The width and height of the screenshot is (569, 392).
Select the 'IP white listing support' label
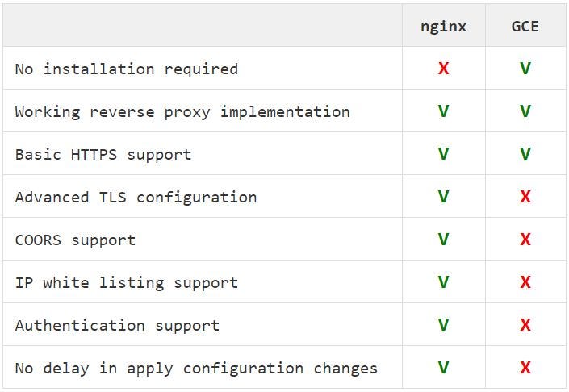[x=126, y=283]
